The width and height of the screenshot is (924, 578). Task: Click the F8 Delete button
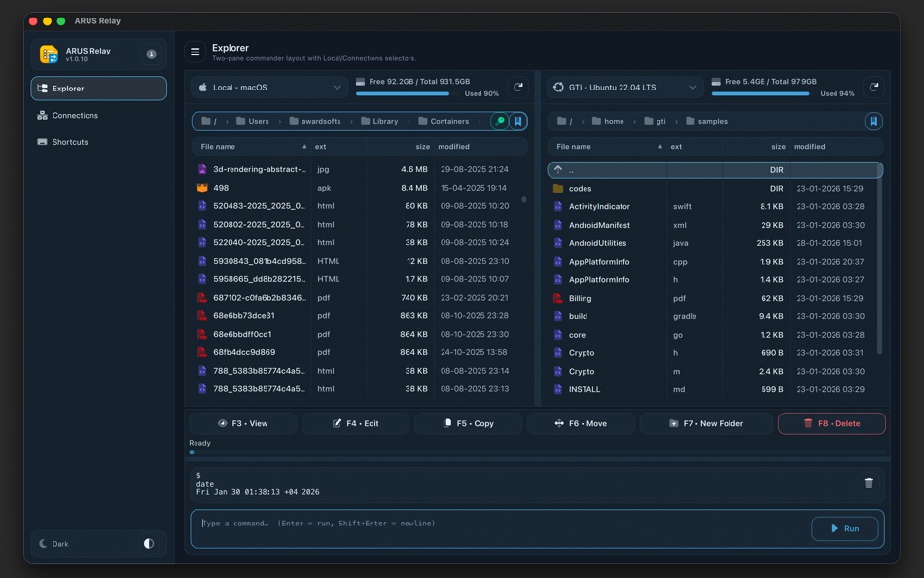[x=832, y=423]
